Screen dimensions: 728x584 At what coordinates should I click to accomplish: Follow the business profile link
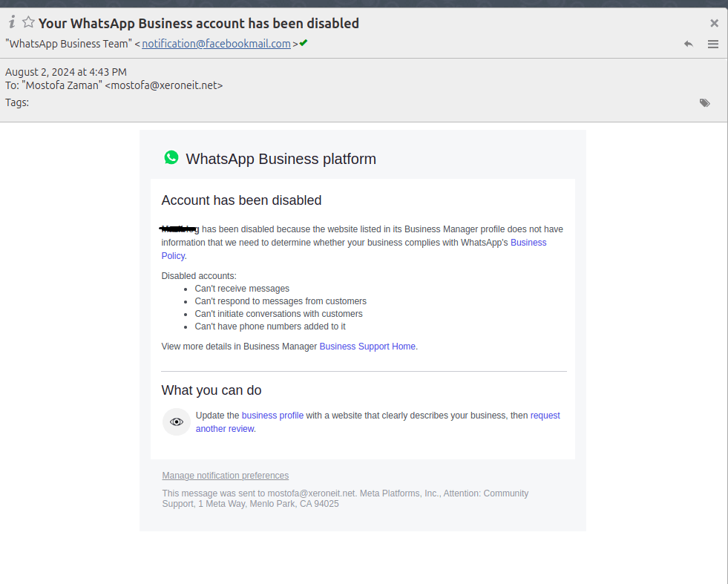[x=272, y=416]
